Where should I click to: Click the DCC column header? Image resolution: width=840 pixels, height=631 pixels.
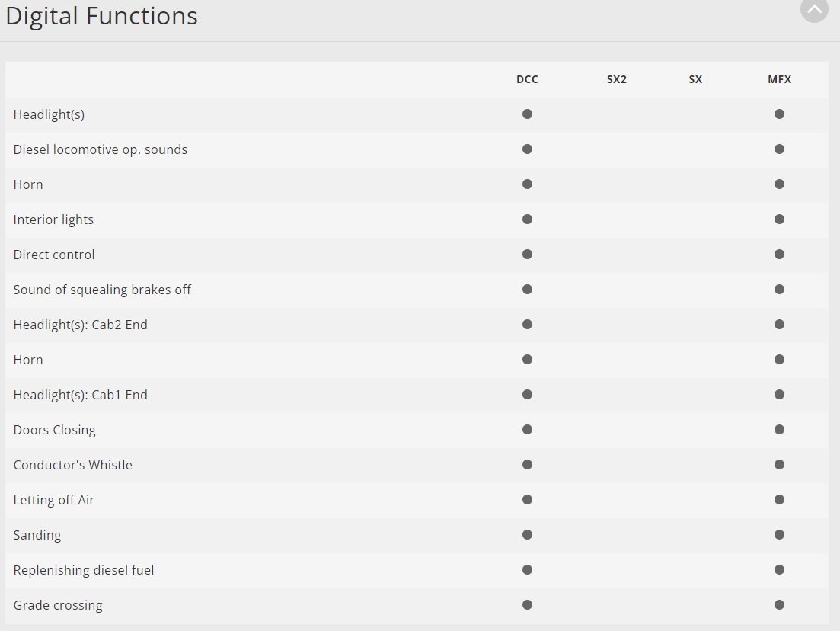(x=527, y=79)
